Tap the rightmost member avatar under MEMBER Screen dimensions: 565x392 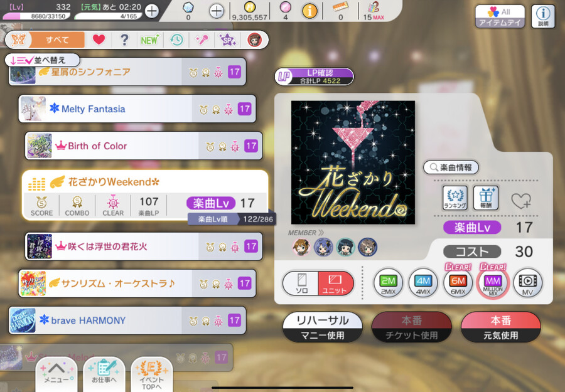pyautogui.click(x=367, y=247)
